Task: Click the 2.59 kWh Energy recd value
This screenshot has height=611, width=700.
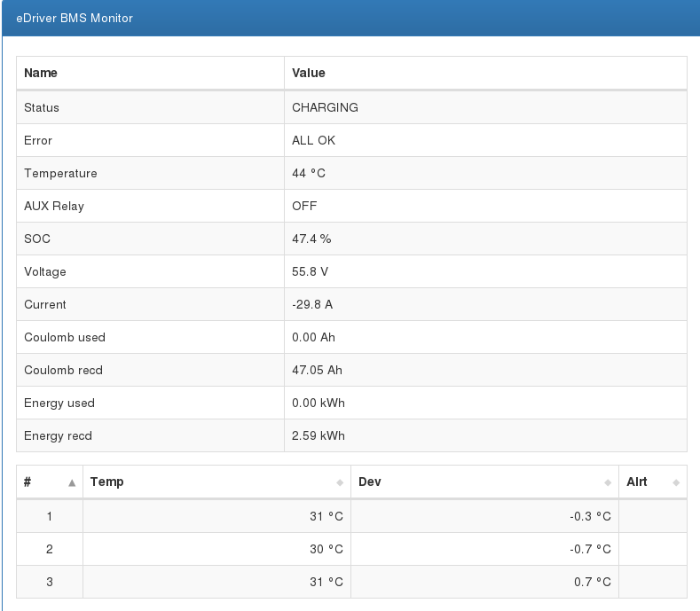Action: pos(319,435)
